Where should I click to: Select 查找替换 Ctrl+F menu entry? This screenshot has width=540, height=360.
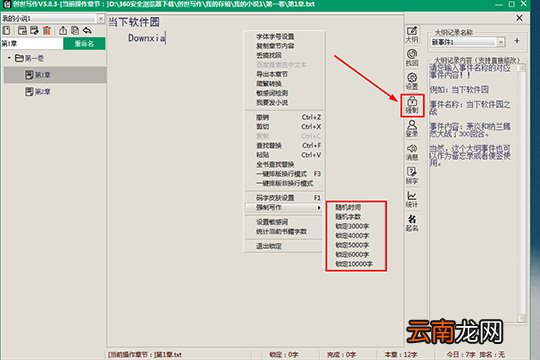(284, 145)
